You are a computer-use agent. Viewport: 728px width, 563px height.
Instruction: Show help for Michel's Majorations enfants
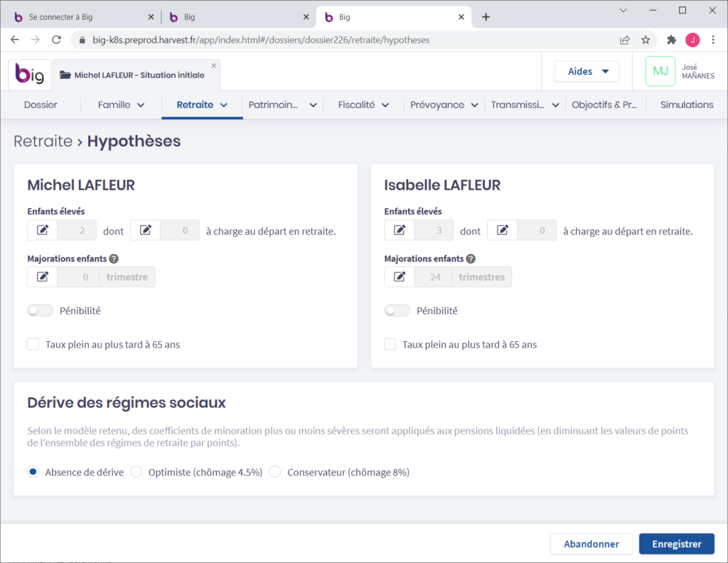tap(114, 259)
